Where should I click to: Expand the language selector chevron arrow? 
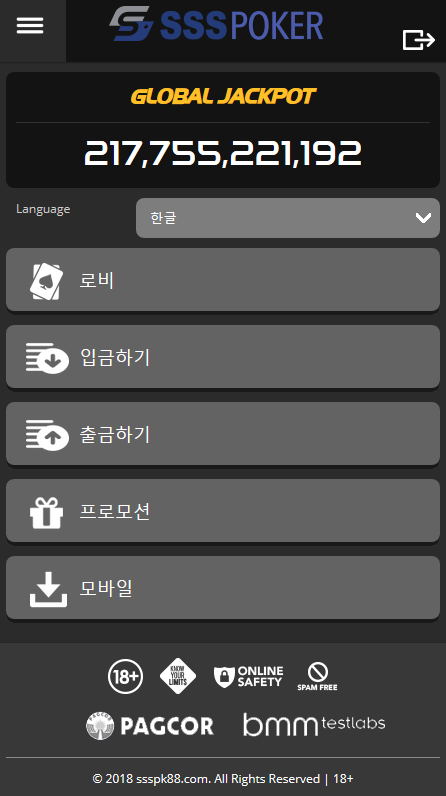click(423, 218)
